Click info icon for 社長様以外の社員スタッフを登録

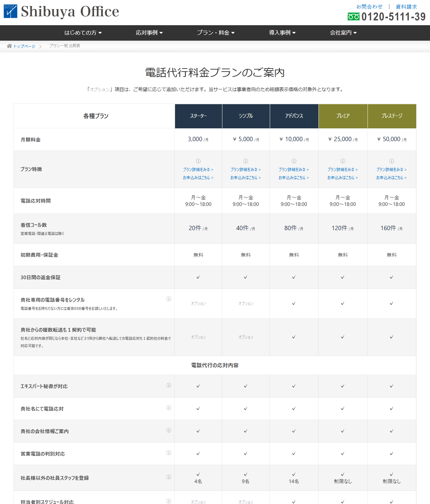point(169,477)
